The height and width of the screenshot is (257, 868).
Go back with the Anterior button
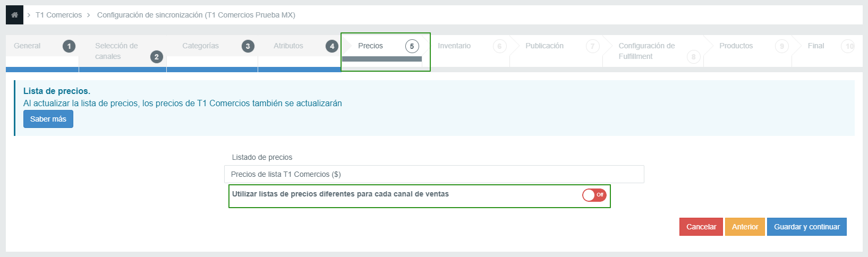pyautogui.click(x=745, y=227)
